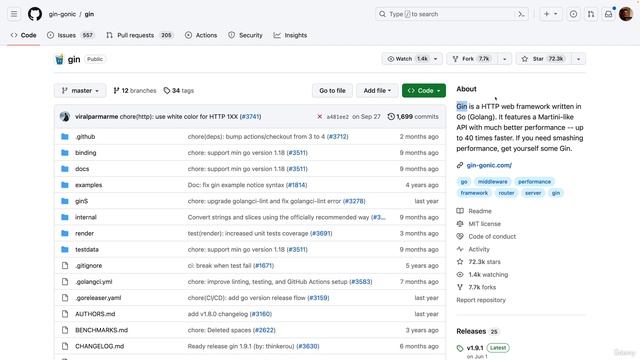640x360 pixels.
Task: Click the file icon for CHANGELOG.md
Action: 64,346
